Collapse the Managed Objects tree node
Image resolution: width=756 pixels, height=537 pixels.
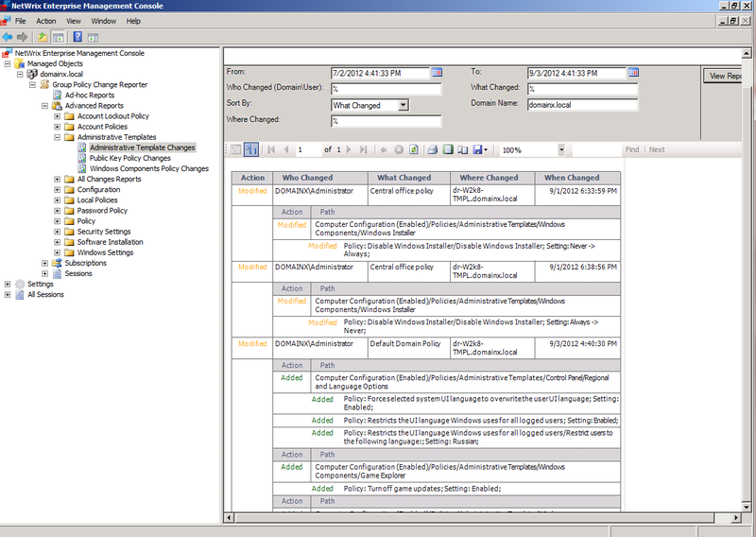pyautogui.click(x=8, y=63)
